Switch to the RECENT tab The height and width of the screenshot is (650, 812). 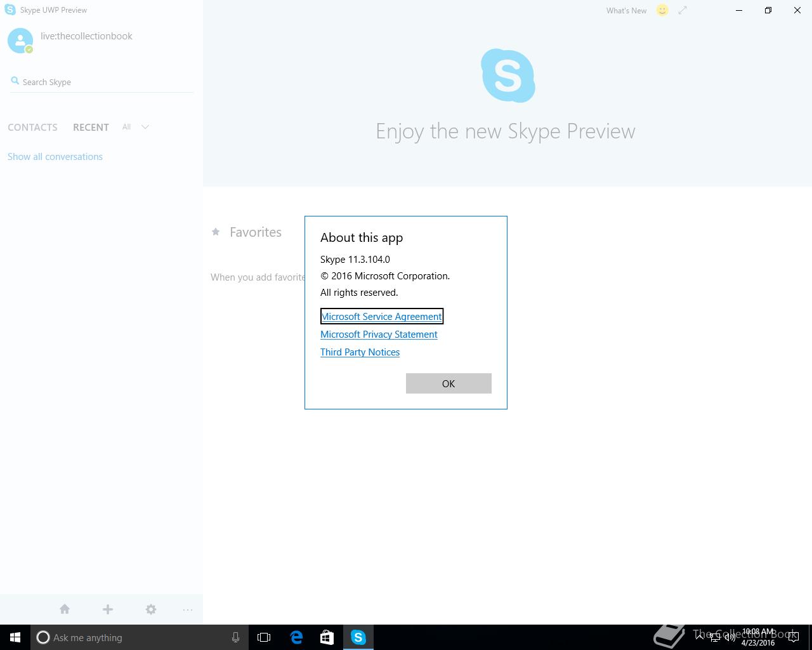91,127
